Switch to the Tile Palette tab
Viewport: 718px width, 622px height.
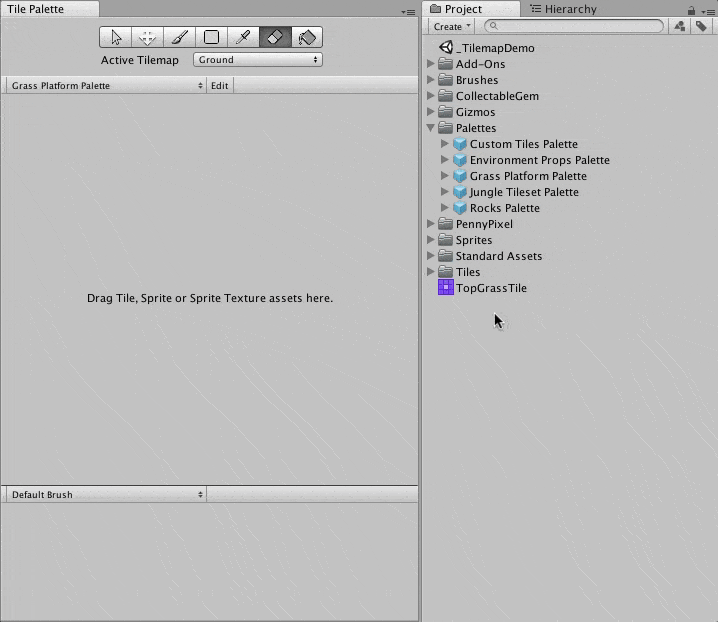pos(49,9)
